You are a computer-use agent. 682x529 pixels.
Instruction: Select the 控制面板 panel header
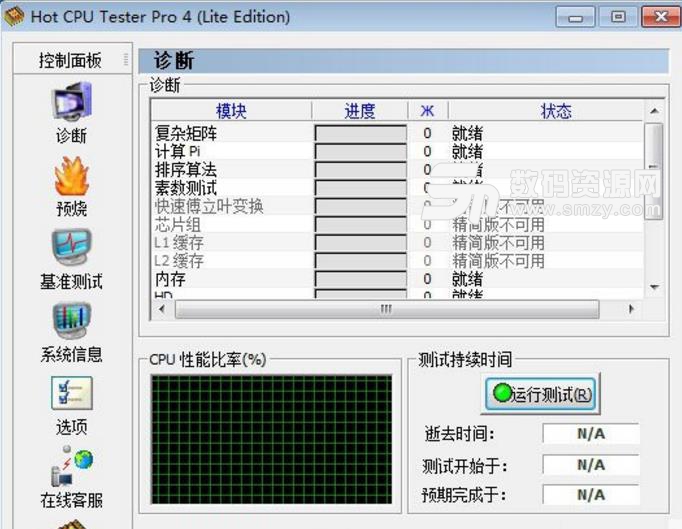click(x=72, y=60)
